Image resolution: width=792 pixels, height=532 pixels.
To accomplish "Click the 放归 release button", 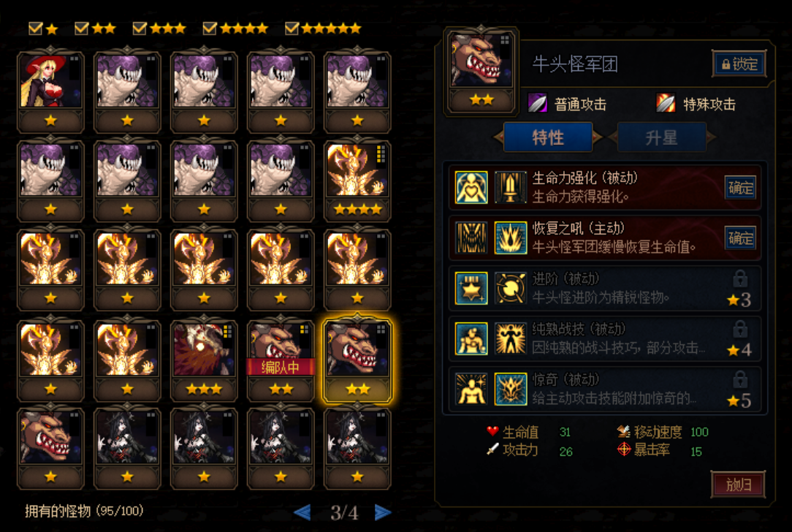I will 738,484.
